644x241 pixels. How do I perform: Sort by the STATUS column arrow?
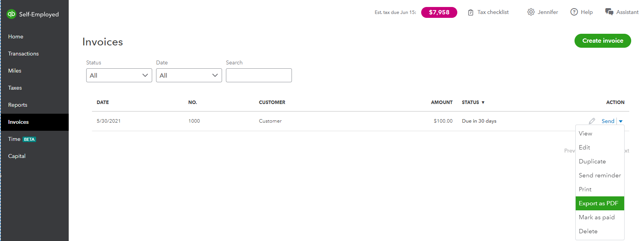[483, 102]
